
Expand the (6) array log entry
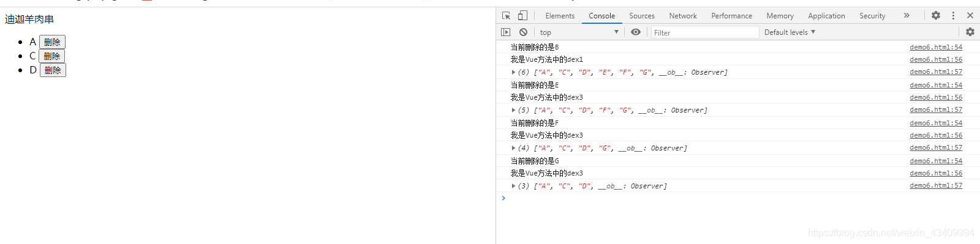coord(513,72)
